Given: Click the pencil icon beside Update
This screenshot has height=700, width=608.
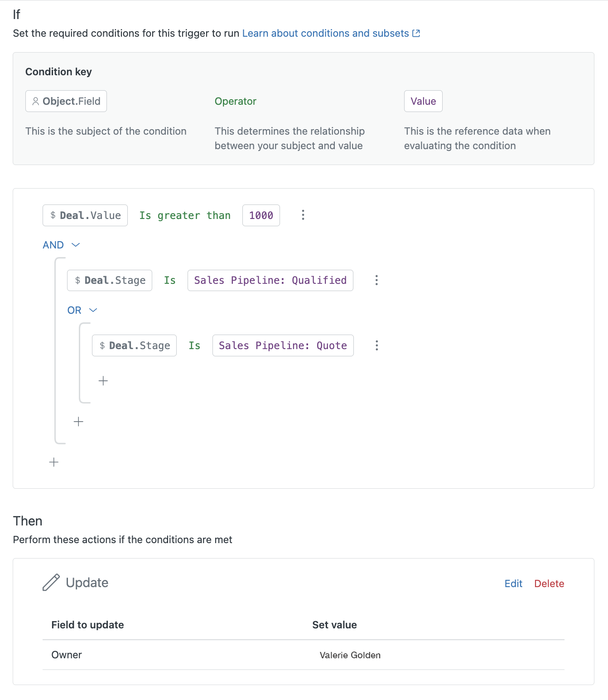Looking at the screenshot, I should 51,583.
